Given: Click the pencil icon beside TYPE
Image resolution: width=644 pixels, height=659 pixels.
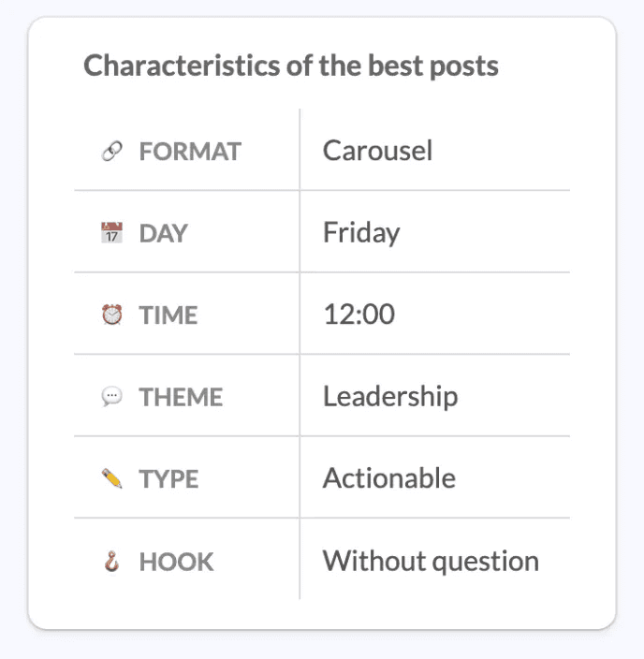Looking at the screenshot, I should (x=111, y=478).
